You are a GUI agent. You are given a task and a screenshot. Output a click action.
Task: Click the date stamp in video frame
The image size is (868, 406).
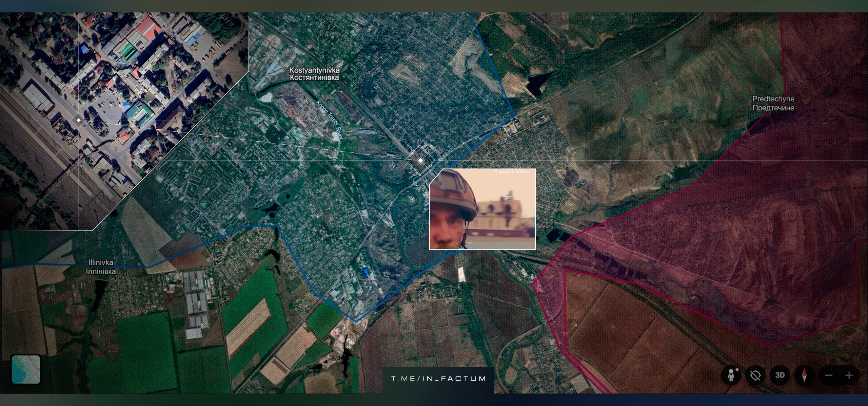click(511, 172)
